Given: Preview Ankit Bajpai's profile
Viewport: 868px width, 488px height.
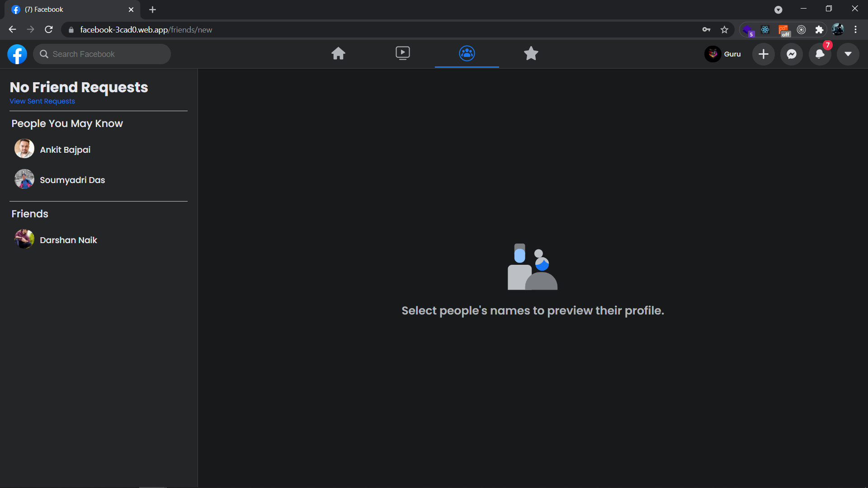Looking at the screenshot, I should coord(99,150).
